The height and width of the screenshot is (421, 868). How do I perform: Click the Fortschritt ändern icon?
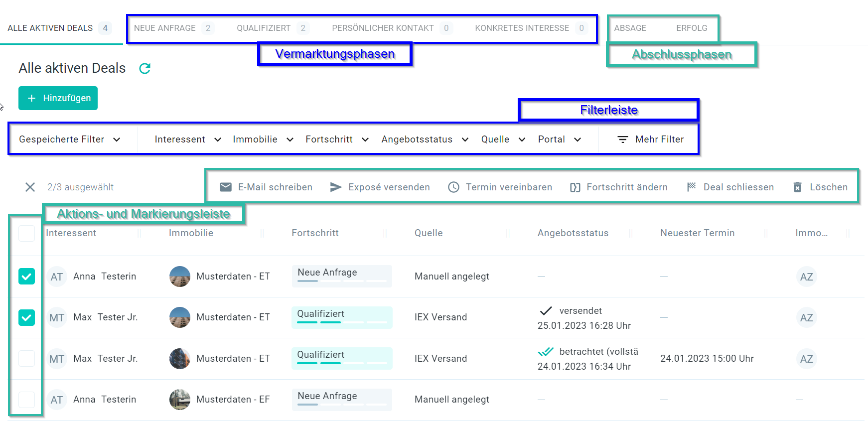(575, 187)
